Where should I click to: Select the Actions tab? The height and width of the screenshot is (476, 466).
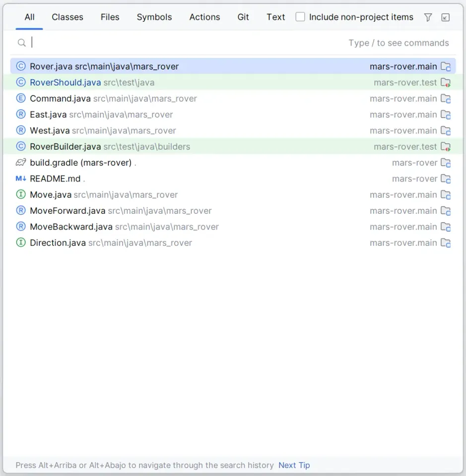pyautogui.click(x=204, y=17)
